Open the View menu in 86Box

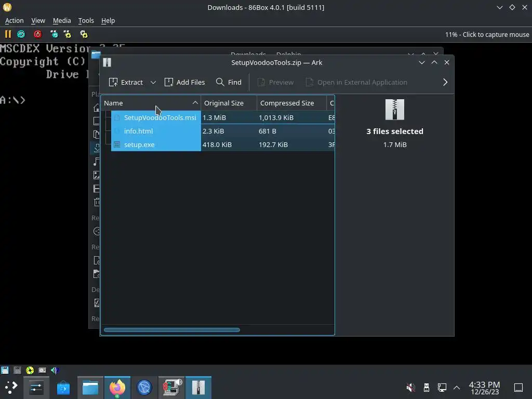point(38,21)
